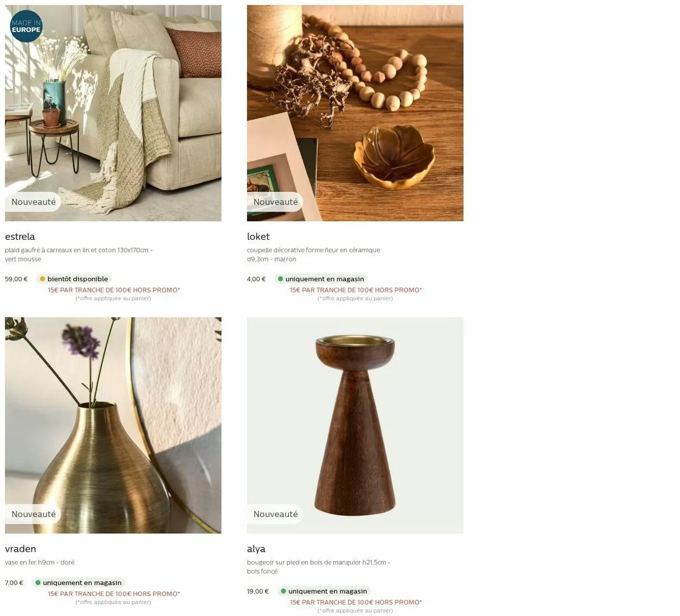Click vraden's uniquement en magasin badge
The height and width of the screenshot is (616, 680).
(x=78, y=582)
